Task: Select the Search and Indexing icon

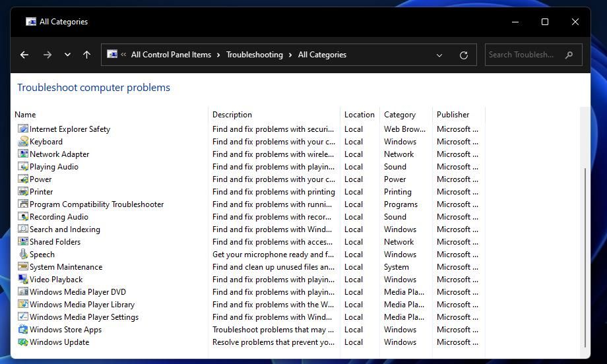Action: coord(23,229)
